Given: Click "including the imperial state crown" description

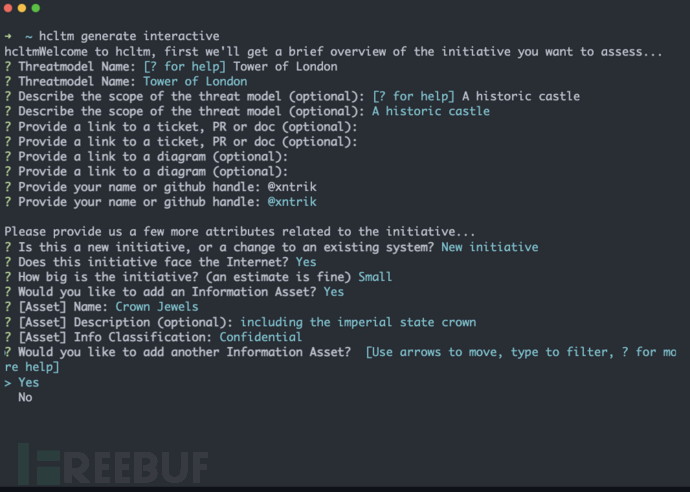Looking at the screenshot, I should 358,322.
